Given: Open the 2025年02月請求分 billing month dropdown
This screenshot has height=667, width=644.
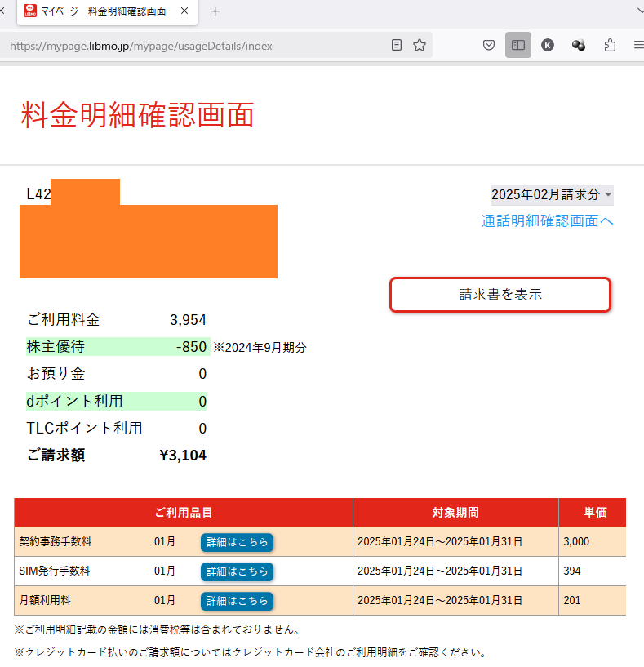Looking at the screenshot, I should coord(552,194).
